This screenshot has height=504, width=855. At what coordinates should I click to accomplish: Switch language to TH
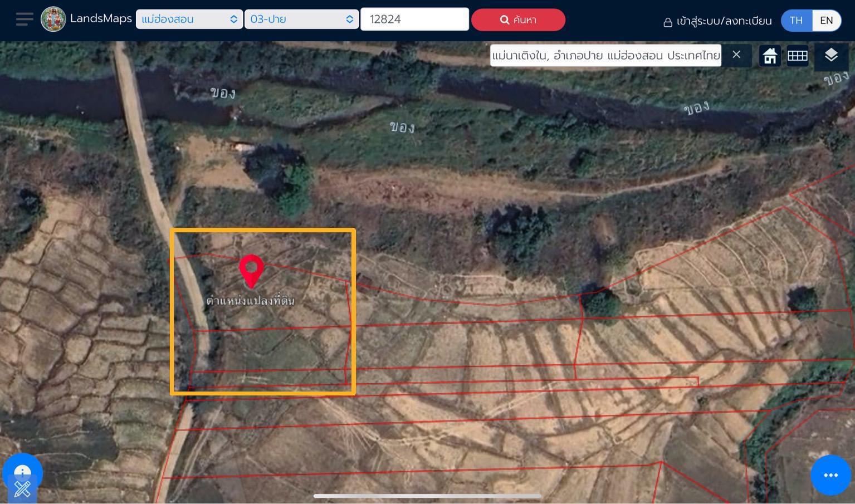point(796,21)
